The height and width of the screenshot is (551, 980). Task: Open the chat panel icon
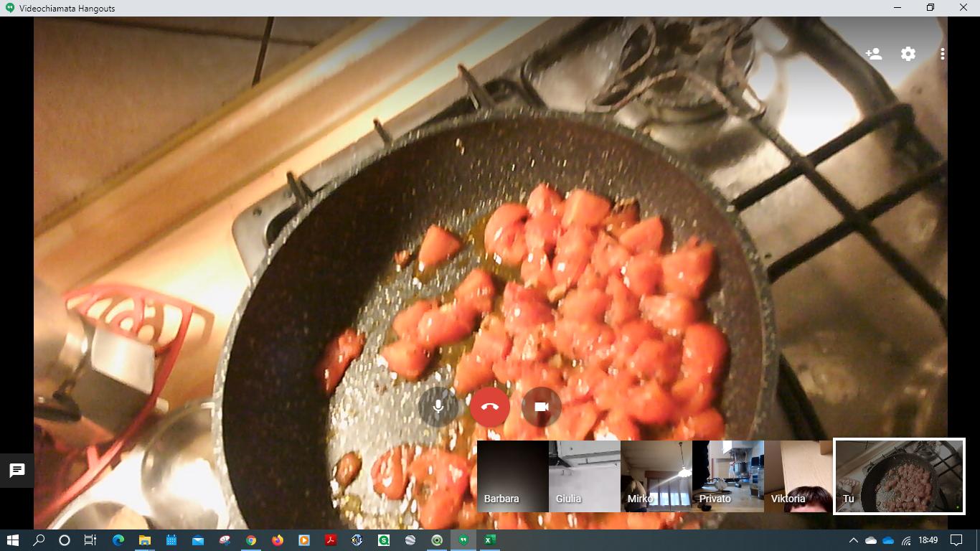tap(17, 471)
